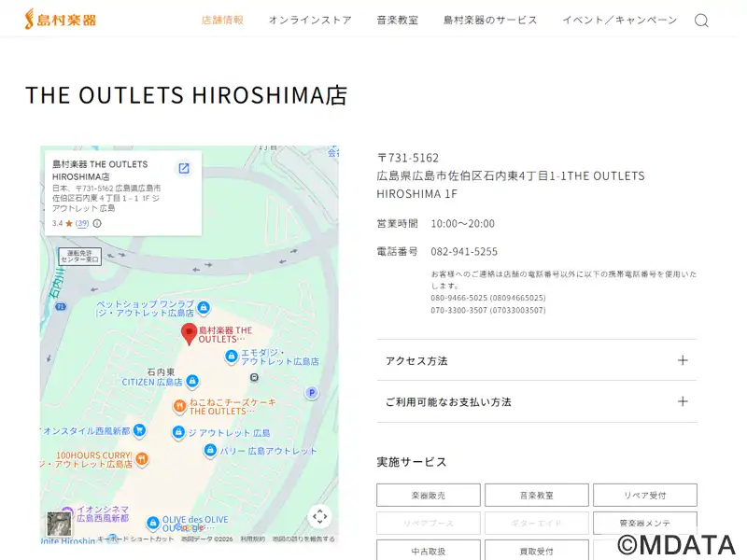Click the 買取受付 service button
This screenshot has height=560, width=747.
(536, 551)
